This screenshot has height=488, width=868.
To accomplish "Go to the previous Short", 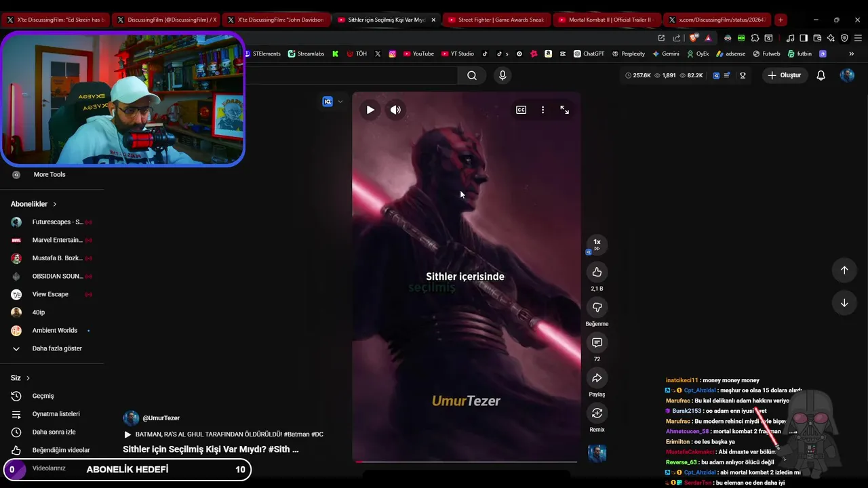I will pyautogui.click(x=844, y=270).
